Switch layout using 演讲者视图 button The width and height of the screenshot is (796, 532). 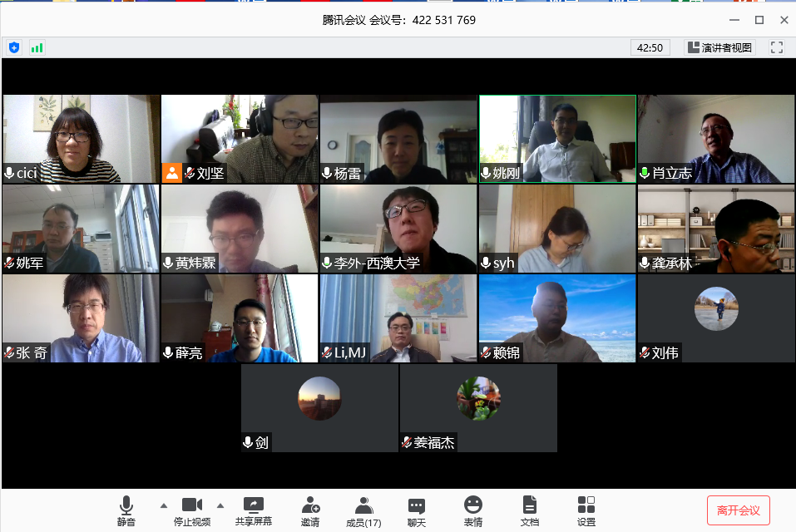click(720, 47)
